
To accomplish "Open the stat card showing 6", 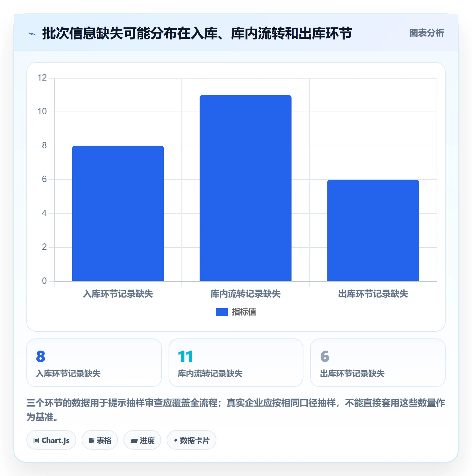I will click(378, 363).
